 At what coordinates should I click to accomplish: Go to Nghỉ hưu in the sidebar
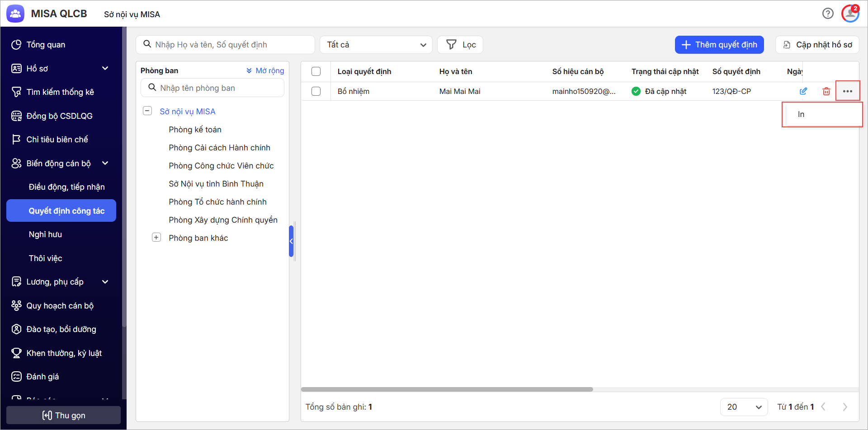coord(45,234)
